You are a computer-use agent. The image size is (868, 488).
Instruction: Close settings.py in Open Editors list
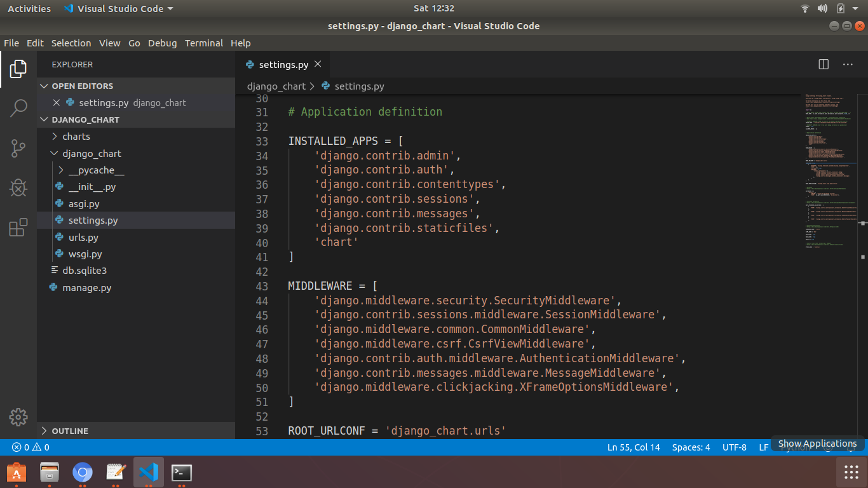click(57, 102)
